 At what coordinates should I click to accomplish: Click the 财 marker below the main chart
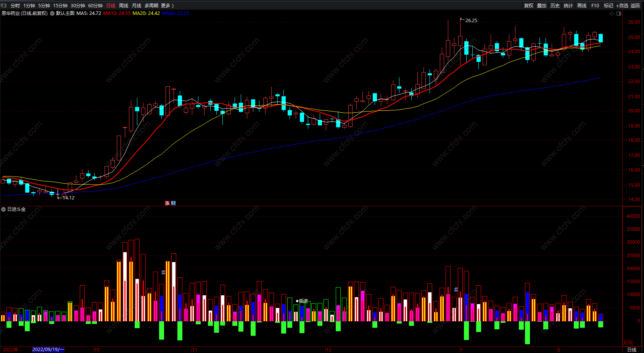(x=173, y=203)
